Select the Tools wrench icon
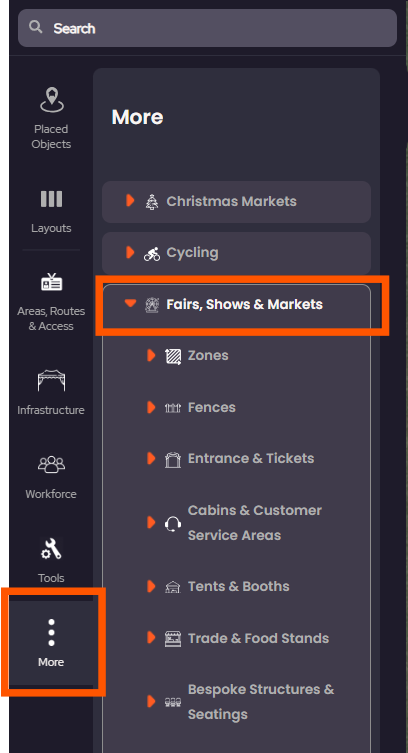 51,548
